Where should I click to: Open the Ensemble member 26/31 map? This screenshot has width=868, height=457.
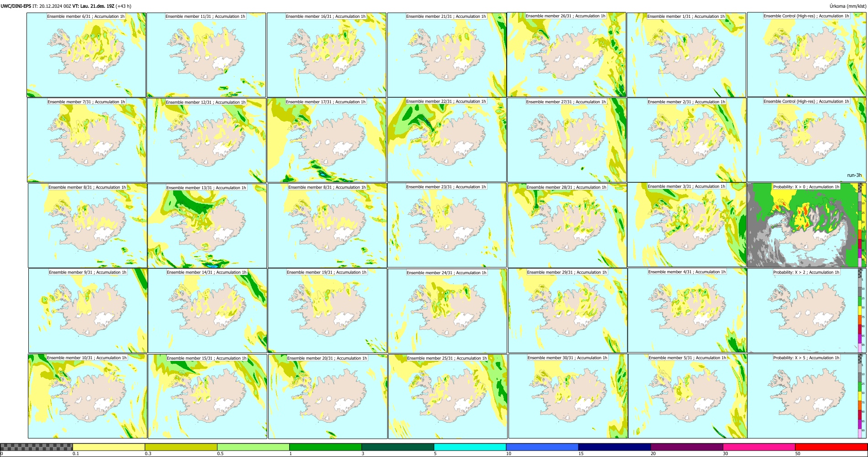566,54
